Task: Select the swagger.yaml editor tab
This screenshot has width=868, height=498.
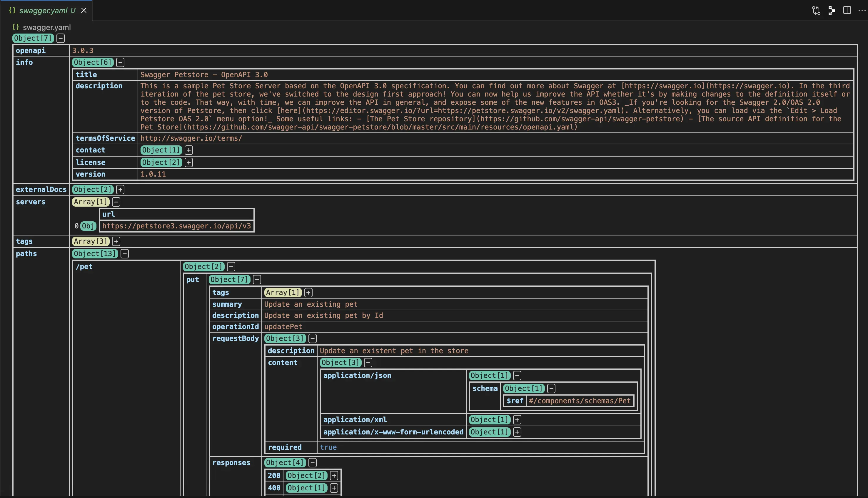Action: 46,10
